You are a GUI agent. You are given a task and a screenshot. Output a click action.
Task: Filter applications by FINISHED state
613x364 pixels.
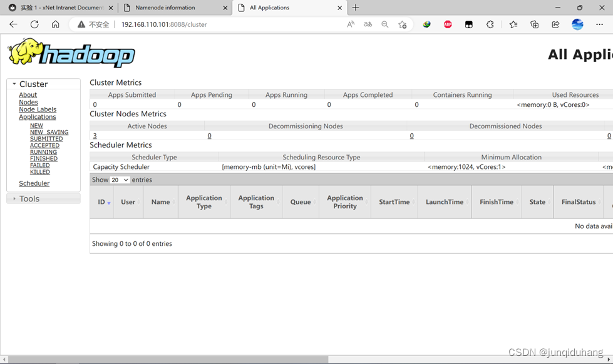coord(44,159)
